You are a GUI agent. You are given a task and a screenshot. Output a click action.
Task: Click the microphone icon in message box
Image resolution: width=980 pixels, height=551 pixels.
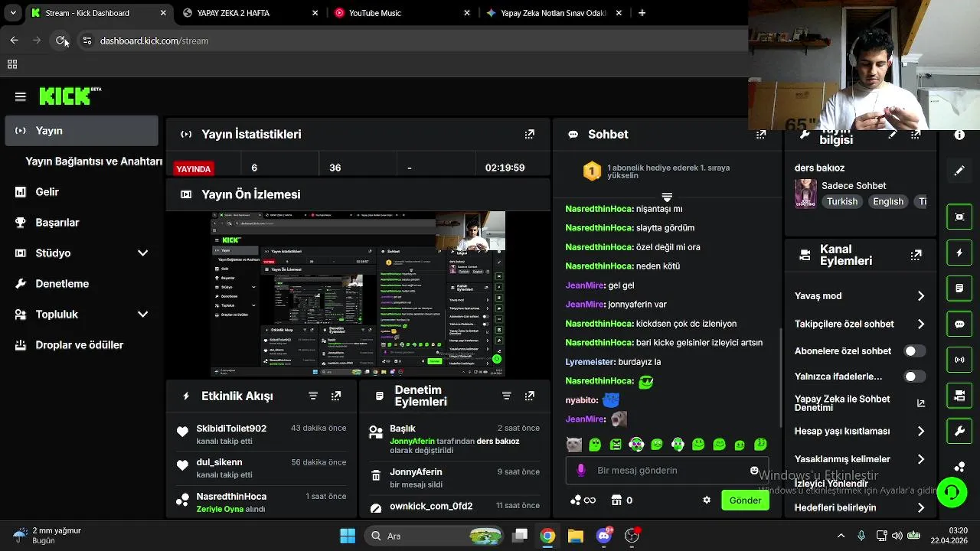point(581,470)
